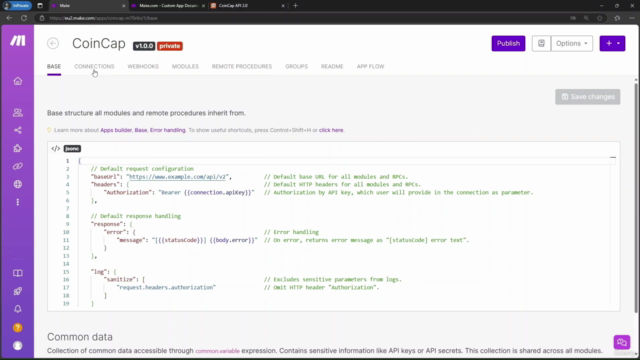The height and width of the screenshot is (360, 640).
Task: Open the More vertical dots in sidebar
Action: click(x=18, y=202)
